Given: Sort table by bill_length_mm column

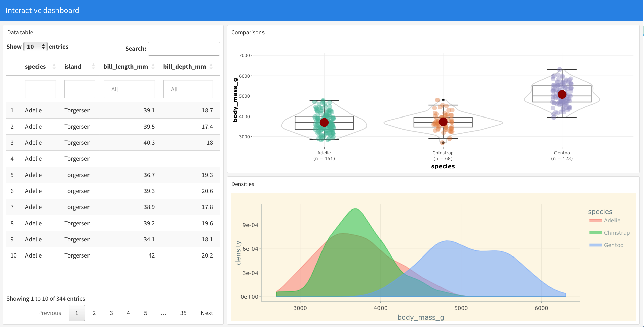Looking at the screenshot, I should 125,67.
